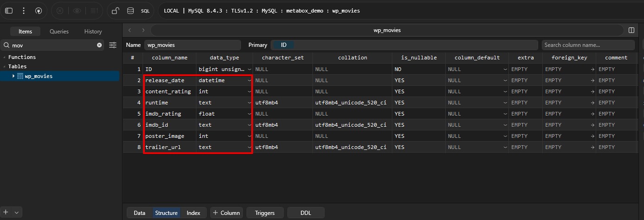Open the Triggers view
Screen dimensions: 644x220
265,213
